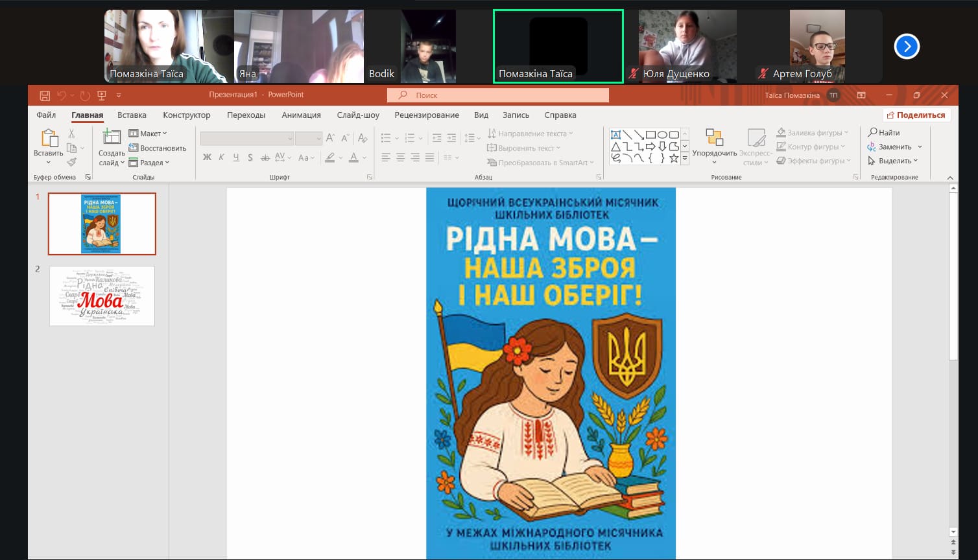Open the Макет layout dropdown

(148, 134)
